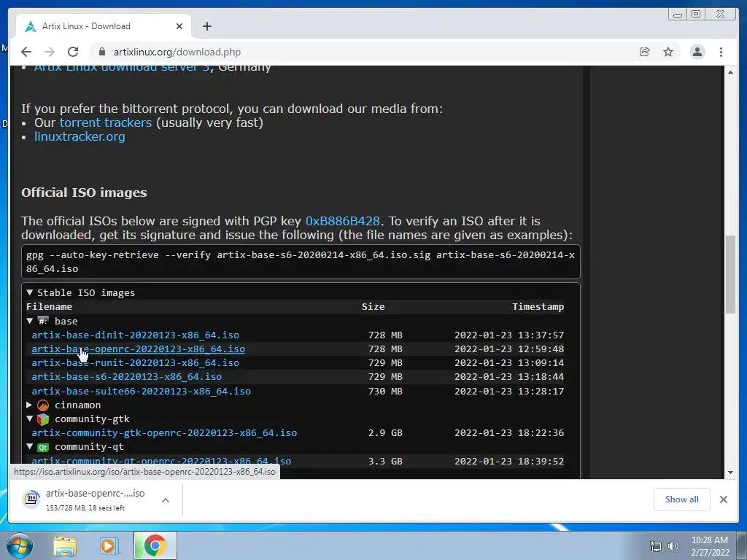Screen dimensions: 747x560
Task: Click the vertical scrollbar thumb
Action: [x=730, y=274]
